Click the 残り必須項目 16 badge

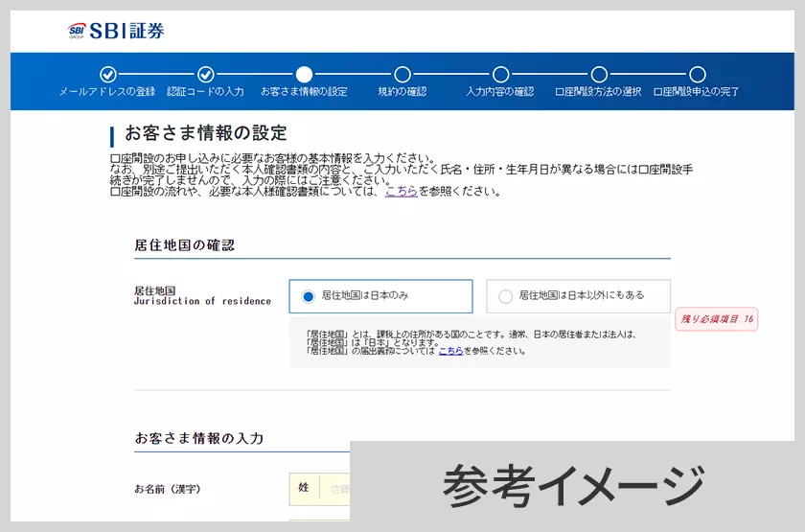[717, 318]
